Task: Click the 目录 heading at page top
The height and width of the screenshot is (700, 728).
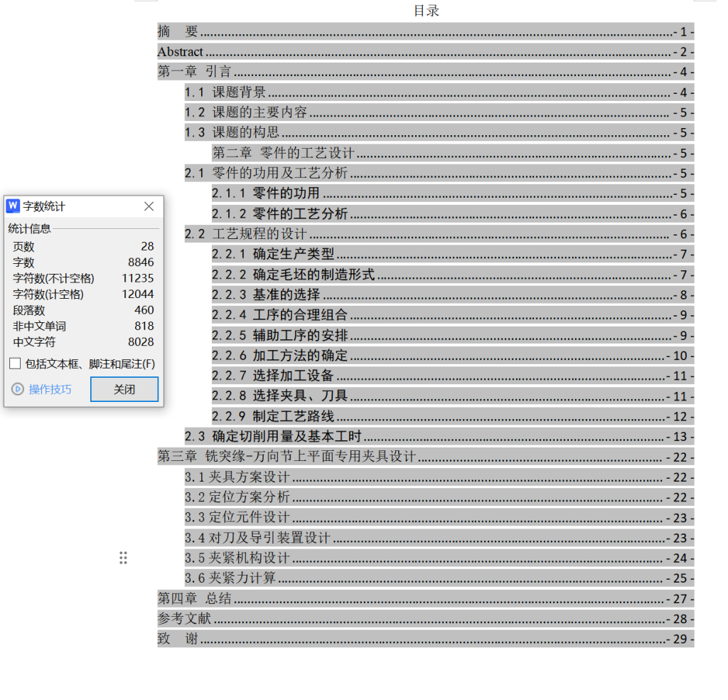Action: 427,11
